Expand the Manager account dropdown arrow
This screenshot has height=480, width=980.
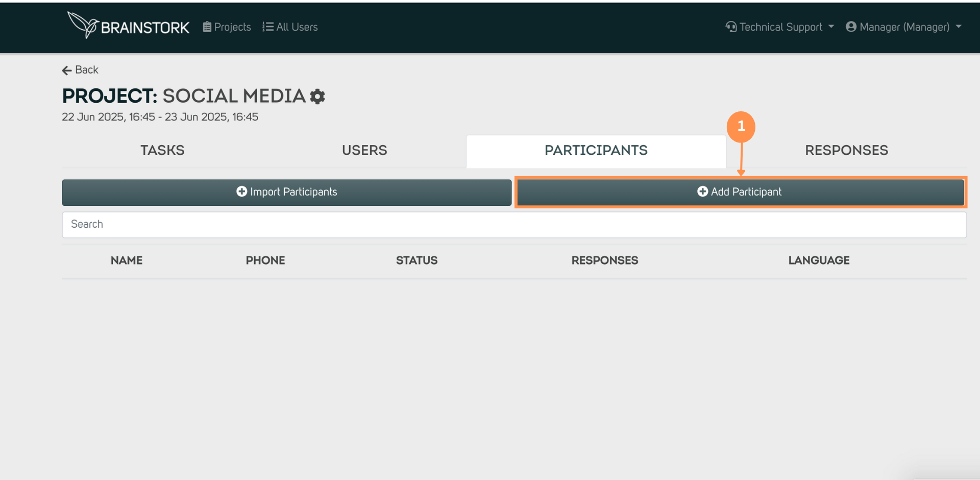point(958,27)
